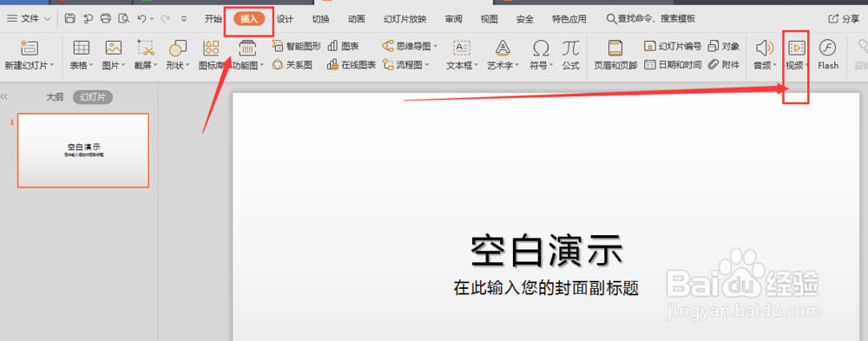Select the 插入 ribbon tab
868x341 pixels.
249,19
